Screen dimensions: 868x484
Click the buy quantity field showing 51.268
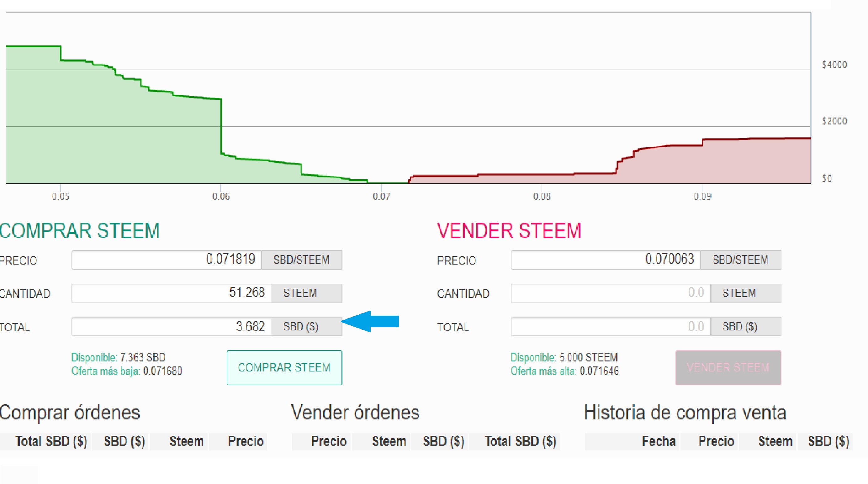pos(172,293)
